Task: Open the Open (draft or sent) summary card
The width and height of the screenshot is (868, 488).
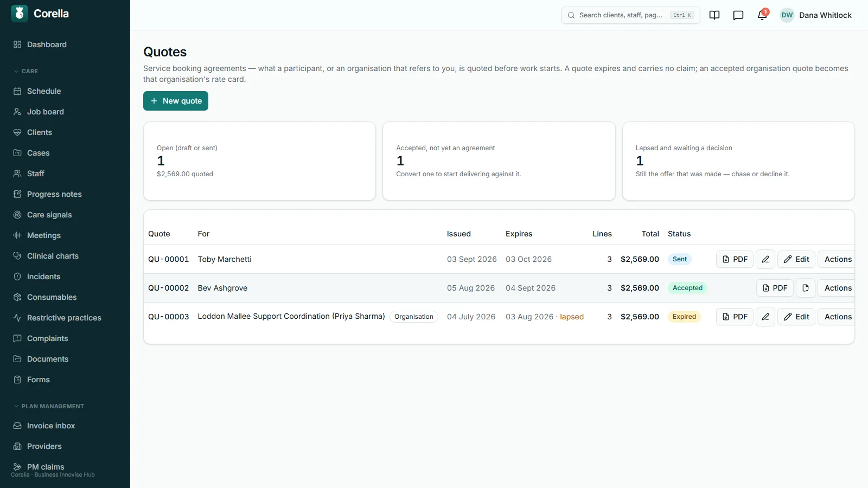Action: pyautogui.click(x=259, y=161)
